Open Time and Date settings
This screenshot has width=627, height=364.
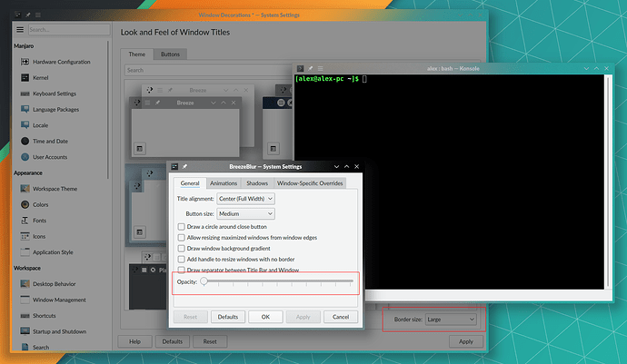click(x=23, y=141)
